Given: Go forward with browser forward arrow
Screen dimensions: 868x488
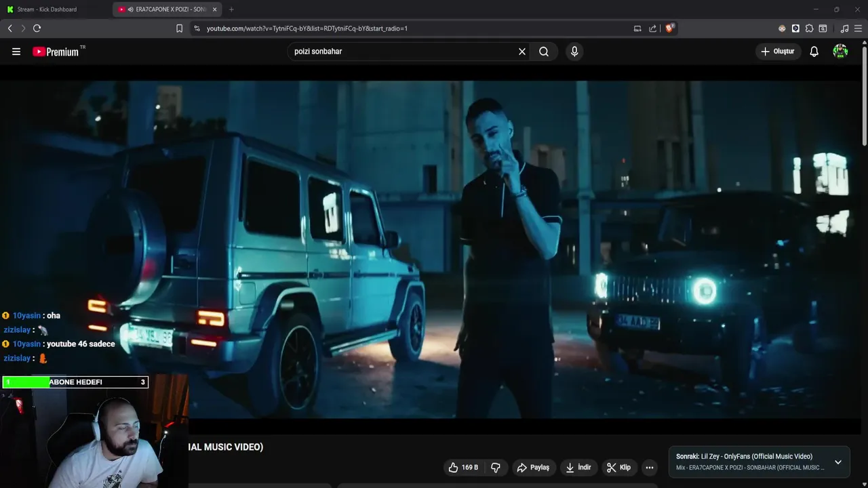Looking at the screenshot, I should 23,28.
